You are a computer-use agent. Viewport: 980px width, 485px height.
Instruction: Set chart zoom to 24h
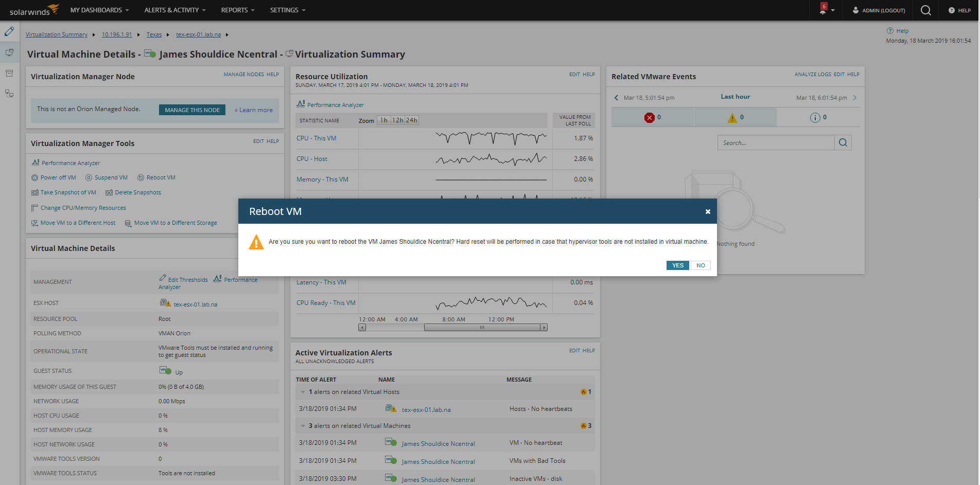tap(411, 120)
